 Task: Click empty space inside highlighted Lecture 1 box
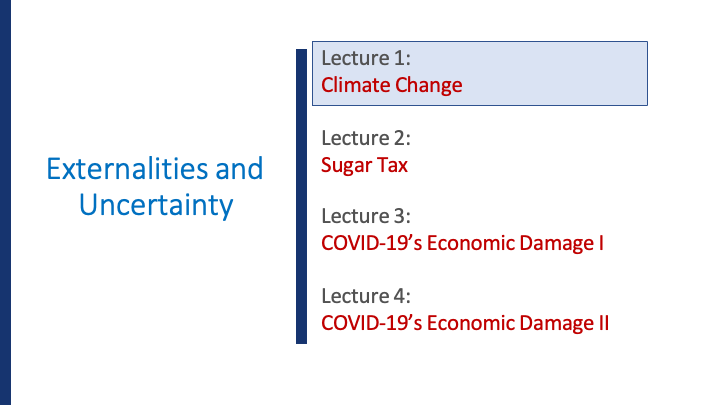[570, 72]
